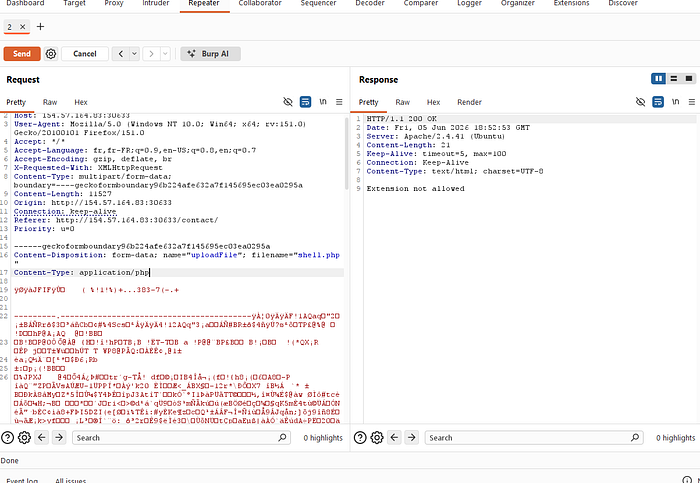Open the Event log tab
This screenshot has width=700, height=483.
pos(22,480)
